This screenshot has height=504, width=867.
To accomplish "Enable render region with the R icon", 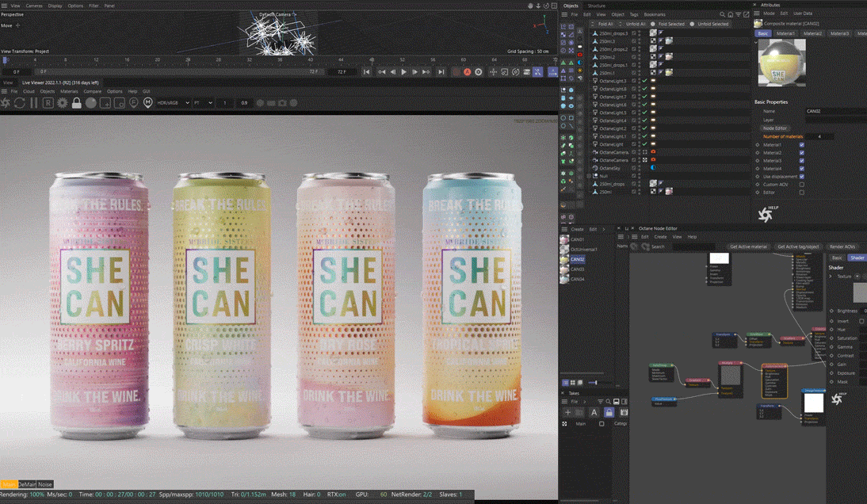I will click(48, 103).
